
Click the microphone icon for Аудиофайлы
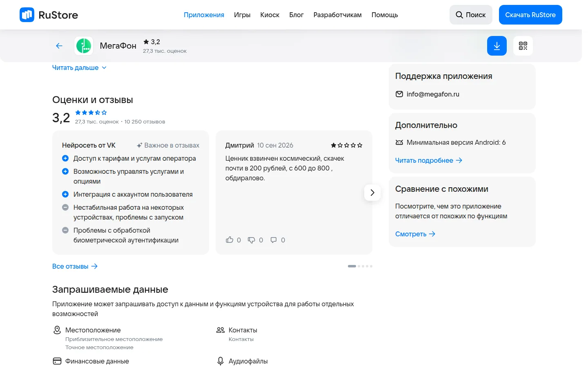[x=220, y=361]
